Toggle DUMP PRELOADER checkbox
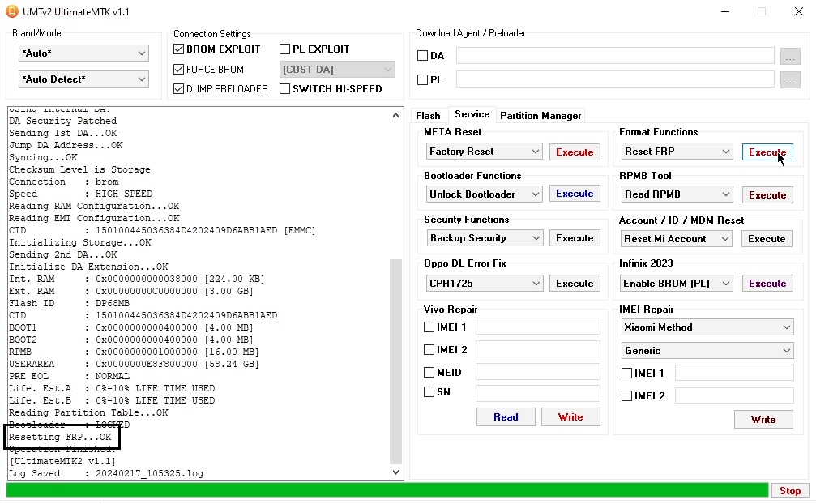The height and width of the screenshot is (504, 816). point(178,89)
